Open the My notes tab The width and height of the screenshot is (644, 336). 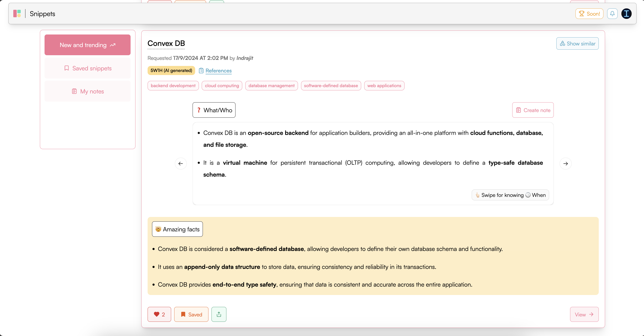tap(87, 91)
